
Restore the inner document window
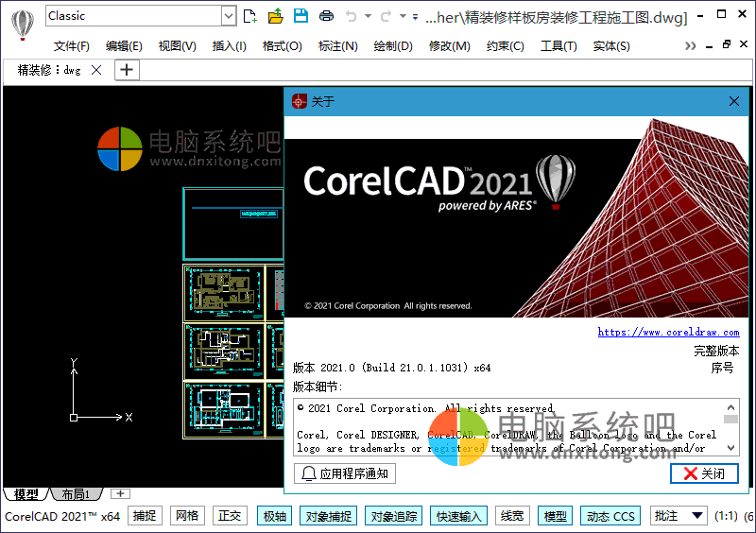click(x=726, y=44)
